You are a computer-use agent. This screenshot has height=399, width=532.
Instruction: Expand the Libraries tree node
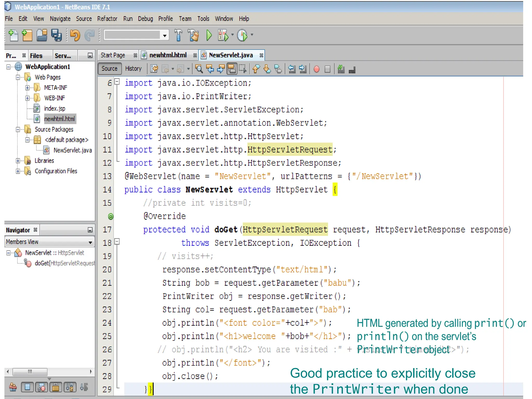pos(18,161)
